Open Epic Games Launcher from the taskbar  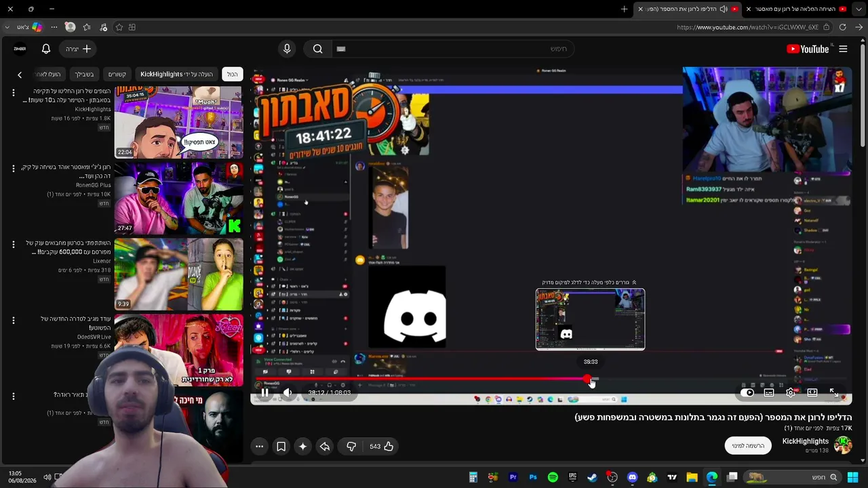point(572,477)
